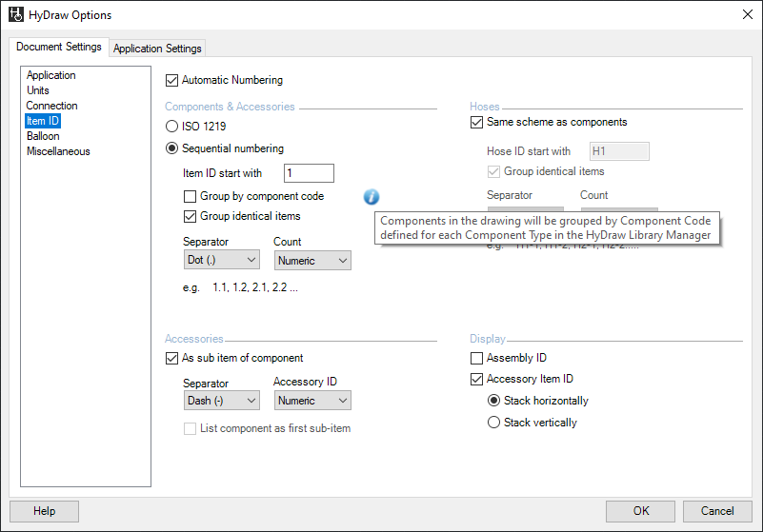This screenshot has width=763, height=532.
Task: Click the Accessories section heading
Action: (193, 339)
